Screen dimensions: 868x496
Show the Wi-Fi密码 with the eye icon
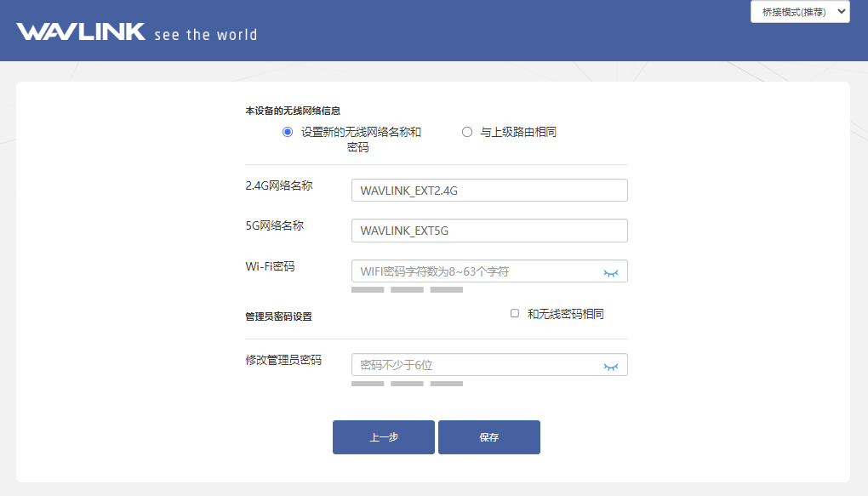610,272
